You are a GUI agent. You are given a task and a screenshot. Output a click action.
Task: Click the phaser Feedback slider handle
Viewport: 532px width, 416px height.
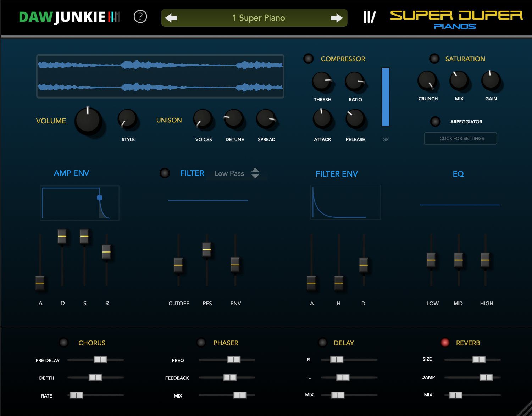(x=230, y=377)
